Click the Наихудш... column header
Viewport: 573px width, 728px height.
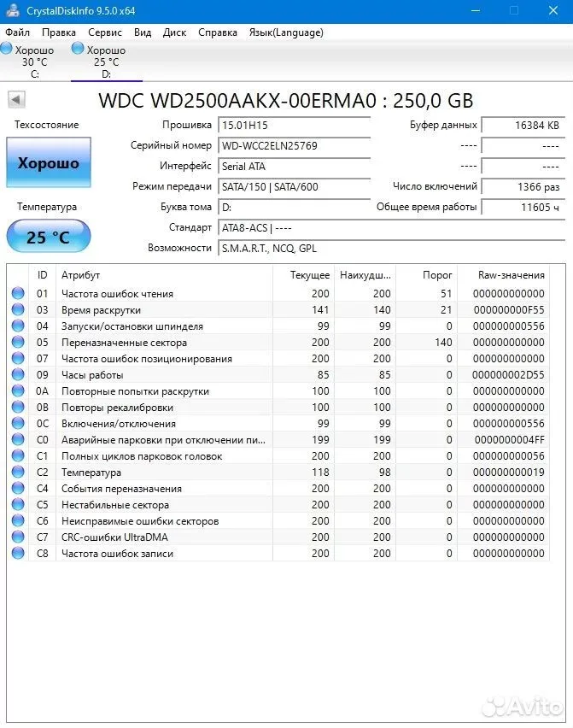pos(365,275)
